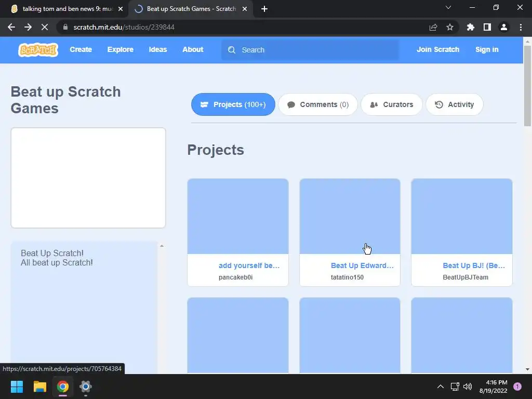Click the Scratch logo
532x399 pixels.
pyautogui.click(x=38, y=50)
